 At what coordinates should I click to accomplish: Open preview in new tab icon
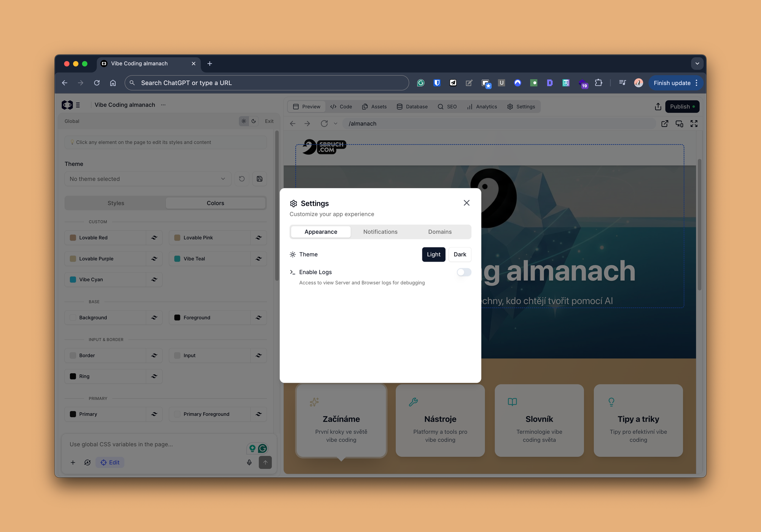pyautogui.click(x=665, y=124)
